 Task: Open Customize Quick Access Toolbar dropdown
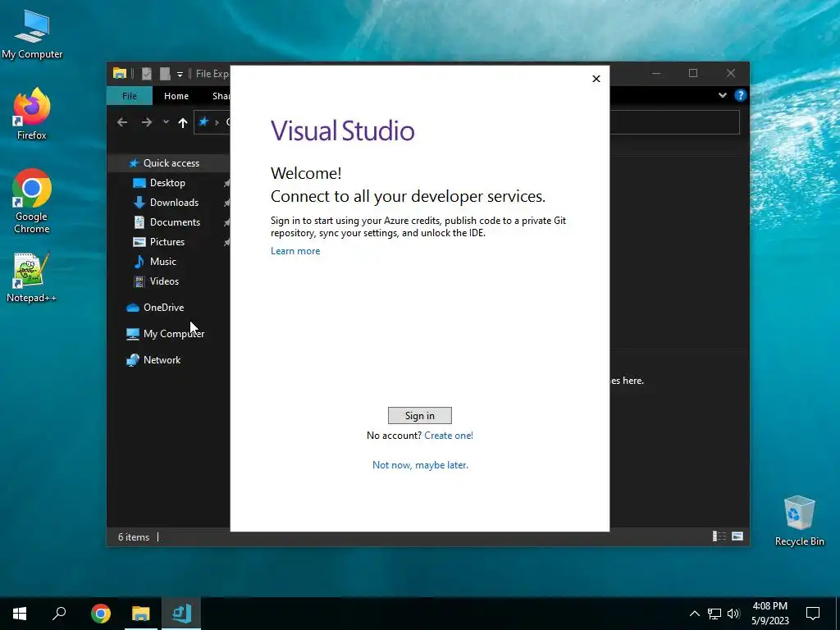(180, 74)
